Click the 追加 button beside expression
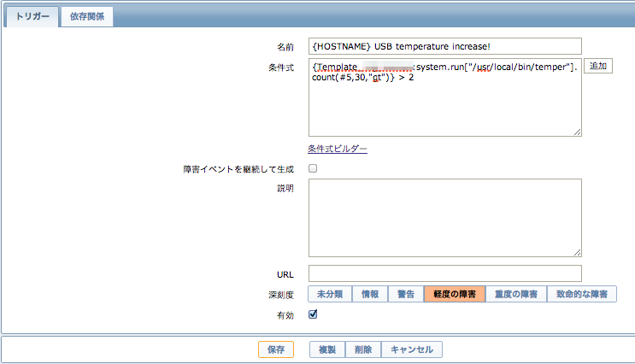Image resolution: width=635 pixels, height=364 pixels. (598, 66)
